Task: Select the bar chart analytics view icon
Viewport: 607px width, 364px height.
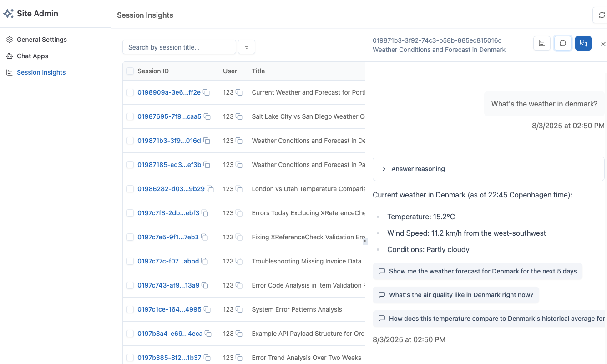Action: click(x=541, y=43)
